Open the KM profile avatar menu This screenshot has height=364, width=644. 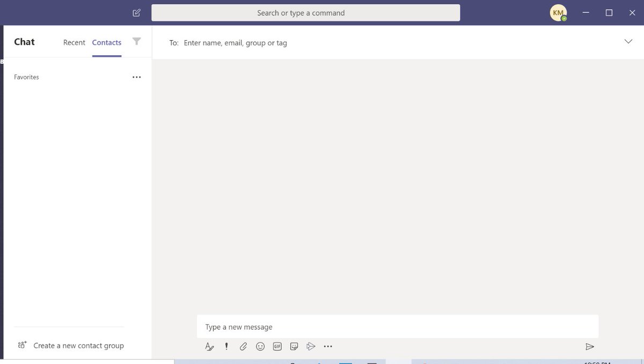coord(558,13)
